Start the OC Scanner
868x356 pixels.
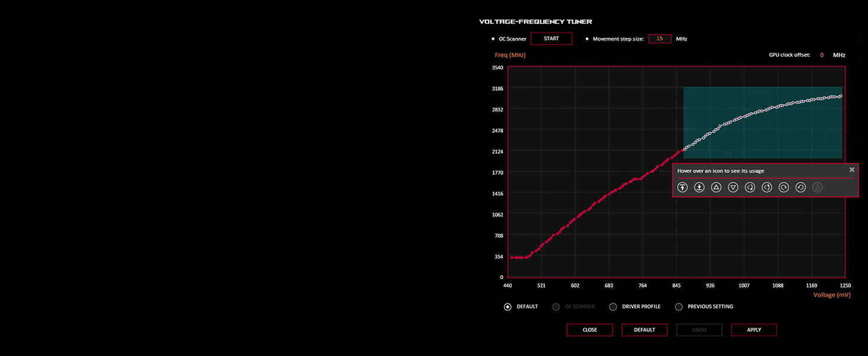551,39
